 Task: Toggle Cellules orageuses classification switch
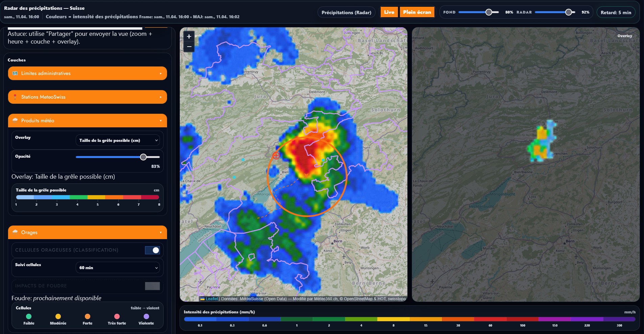point(152,250)
